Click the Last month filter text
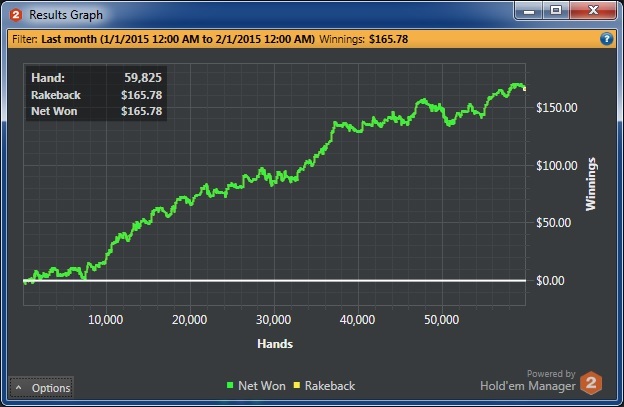This screenshot has width=624, height=407. [178, 39]
